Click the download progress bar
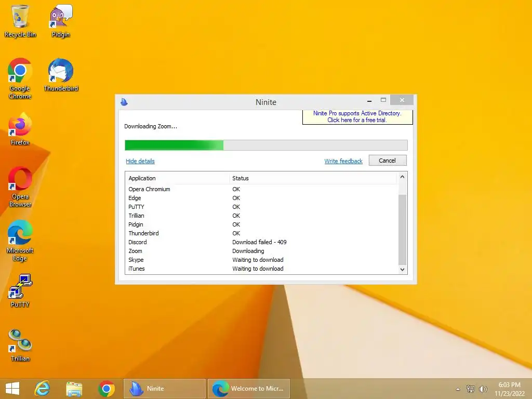The width and height of the screenshot is (532, 399). (266, 145)
